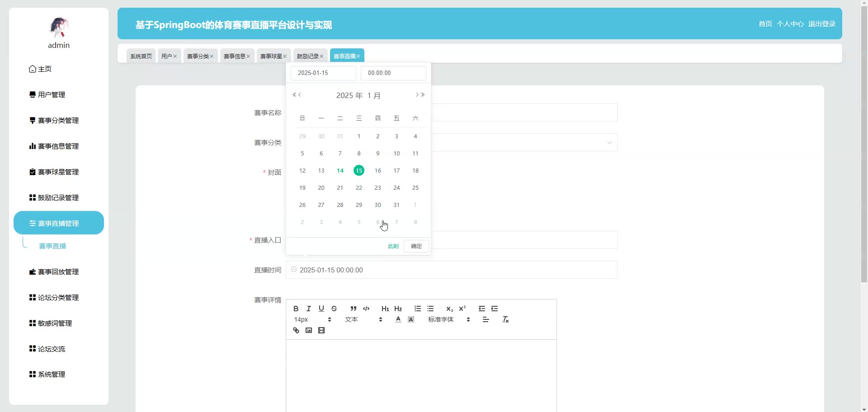Insert a code block
Image resolution: width=868 pixels, height=412 pixels.
point(366,309)
